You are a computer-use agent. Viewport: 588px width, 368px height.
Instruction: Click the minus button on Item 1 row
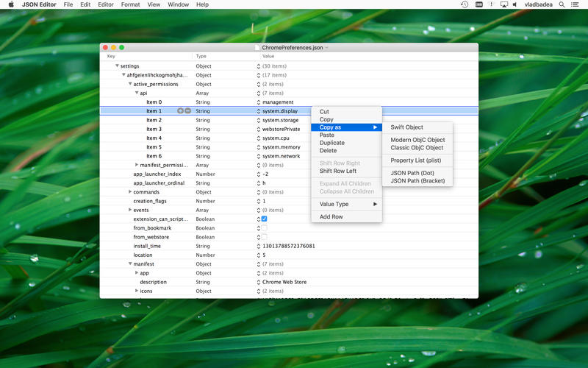click(x=188, y=111)
